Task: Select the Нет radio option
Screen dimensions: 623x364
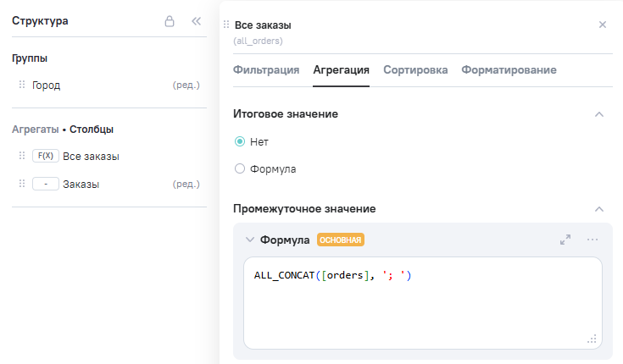Action: [240, 141]
